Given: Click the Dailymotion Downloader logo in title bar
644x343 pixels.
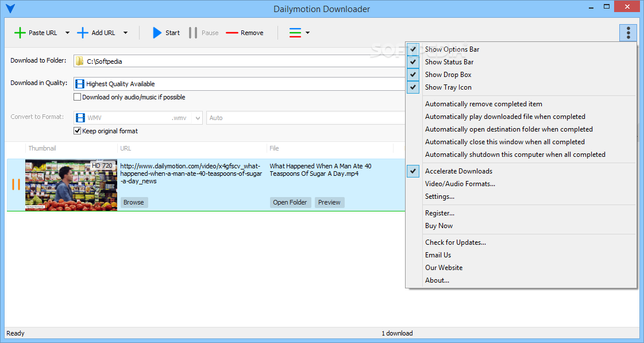Looking at the screenshot, I should (11, 8).
